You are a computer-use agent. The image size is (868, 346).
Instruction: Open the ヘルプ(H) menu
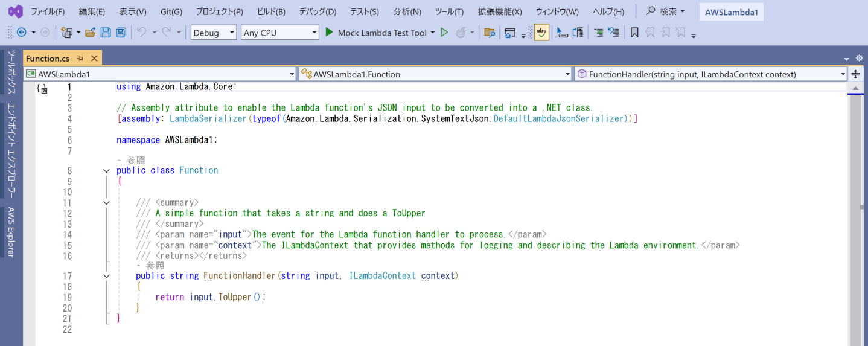point(608,11)
